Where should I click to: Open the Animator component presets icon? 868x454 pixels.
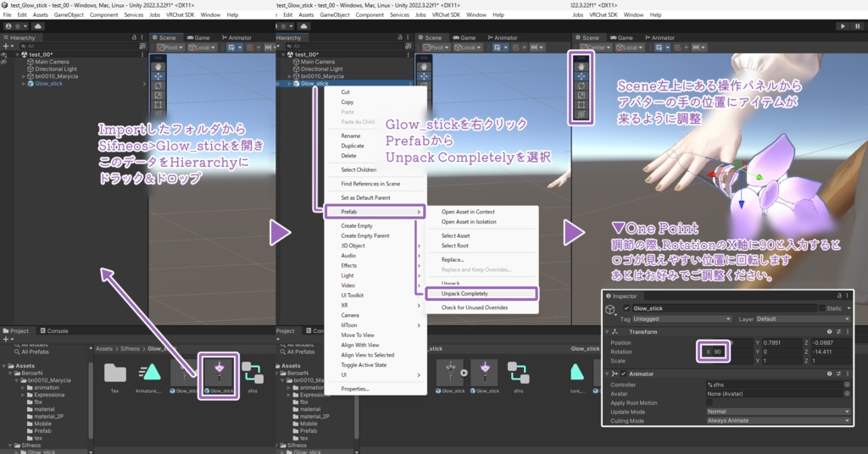[838, 374]
